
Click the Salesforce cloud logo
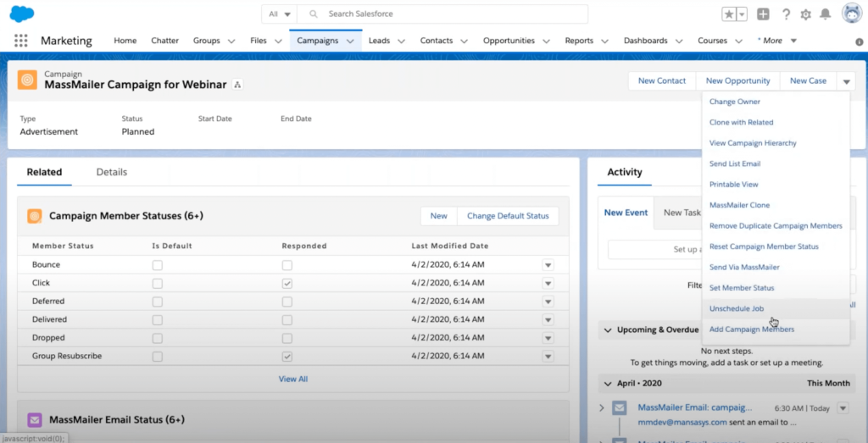pyautogui.click(x=21, y=14)
